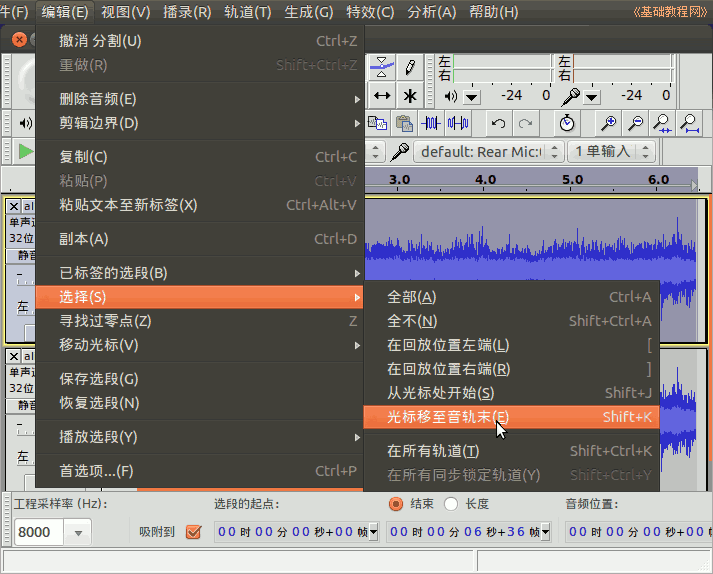This screenshot has height=574, width=713.
Task: Open the 视图(V) menu
Action: (126, 12)
